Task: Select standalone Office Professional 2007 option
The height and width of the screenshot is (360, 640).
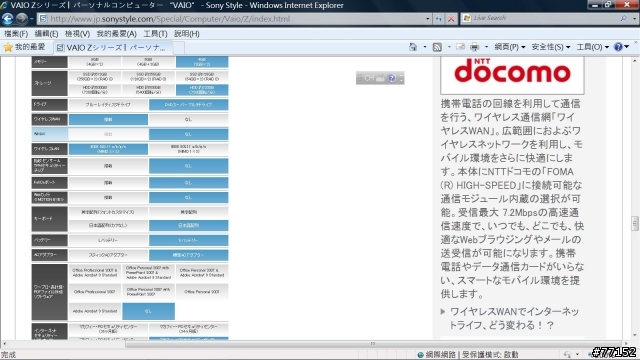Action: 95,292
